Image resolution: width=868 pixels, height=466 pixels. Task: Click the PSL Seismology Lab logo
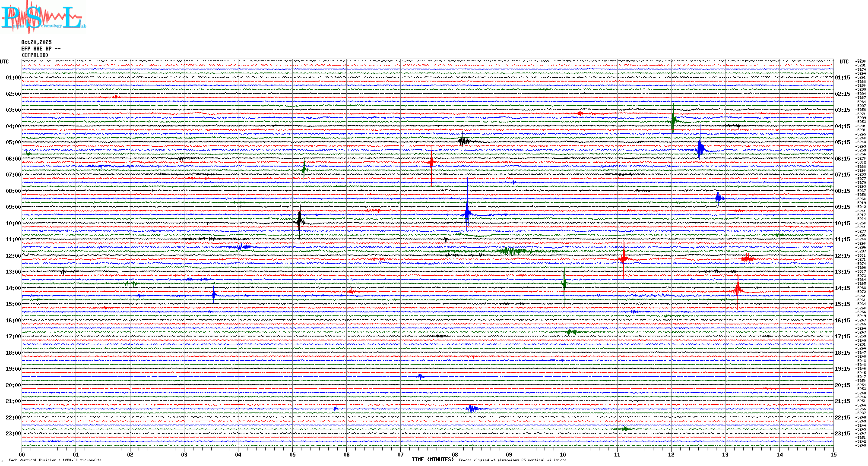pyautogui.click(x=43, y=17)
